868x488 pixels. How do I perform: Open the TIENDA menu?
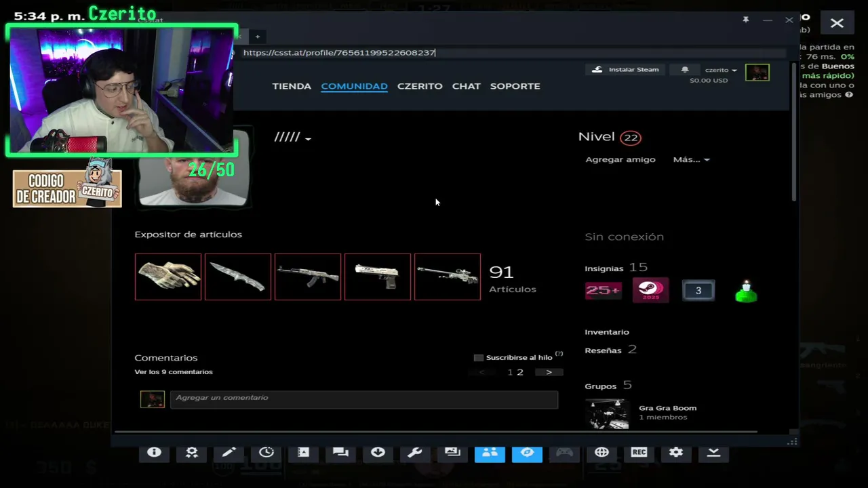point(292,86)
